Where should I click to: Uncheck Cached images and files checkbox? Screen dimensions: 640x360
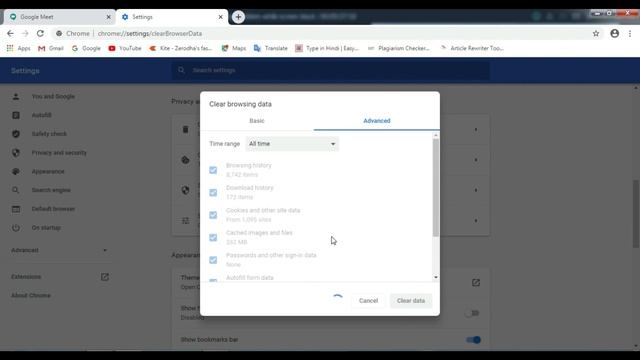213,237
